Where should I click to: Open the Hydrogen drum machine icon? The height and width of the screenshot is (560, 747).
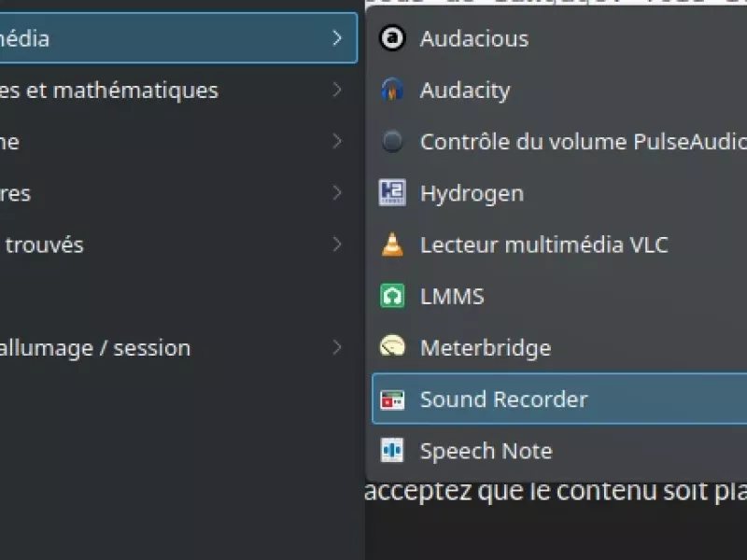[x=392, y=193]
